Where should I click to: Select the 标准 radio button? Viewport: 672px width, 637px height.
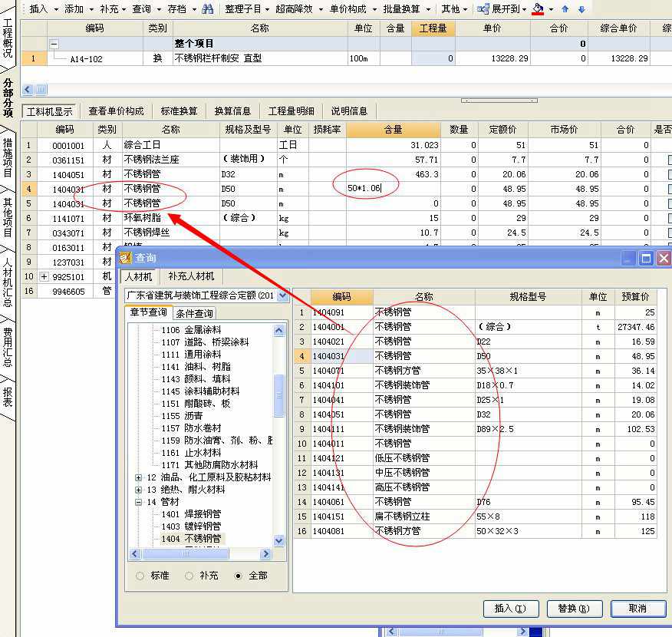pos(140,576)
